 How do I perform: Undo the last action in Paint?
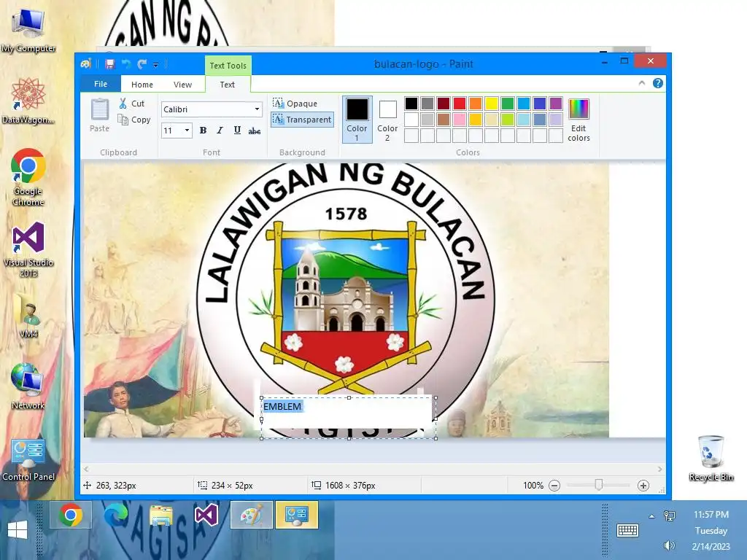click(x=126, y=64)
